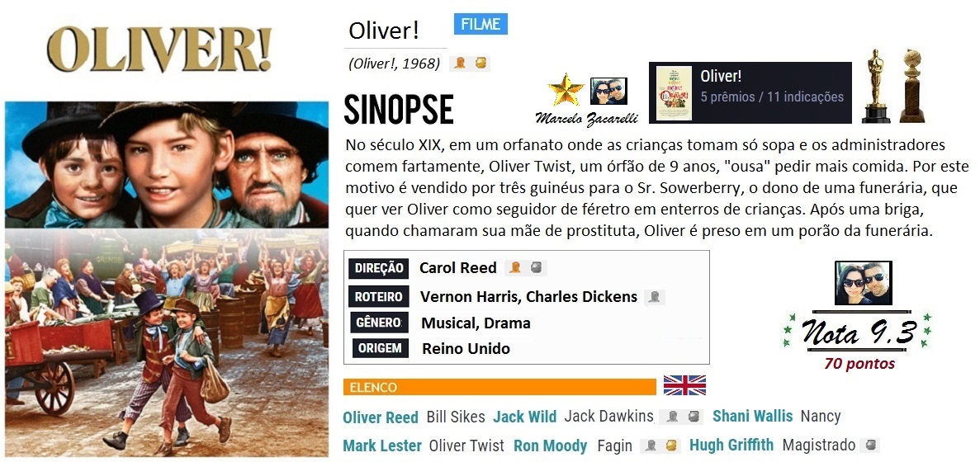The image size is (980, 462).
Task: Click the gold star icon above Marcelo Zacarelli
Action: (x=566, y=90)
